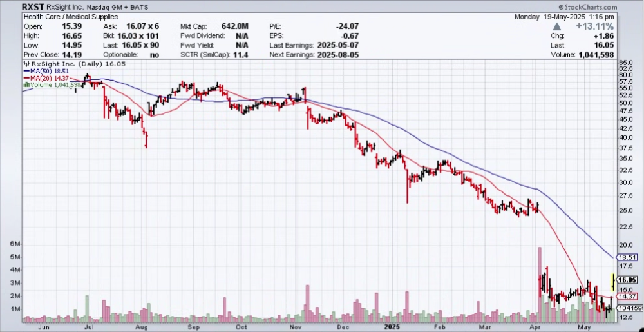
Task: Click the tallest volume spike bar in April
Action: (x=539, y=284)
